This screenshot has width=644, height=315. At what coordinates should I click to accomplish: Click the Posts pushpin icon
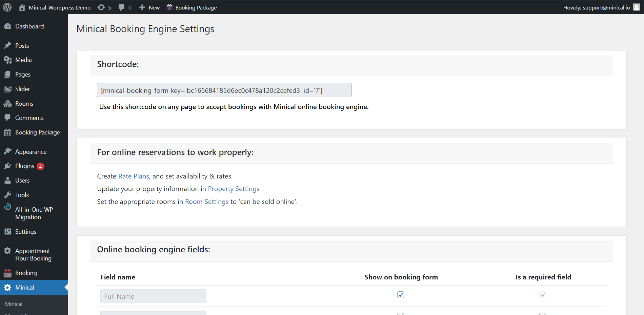click(x=7, y=45)
